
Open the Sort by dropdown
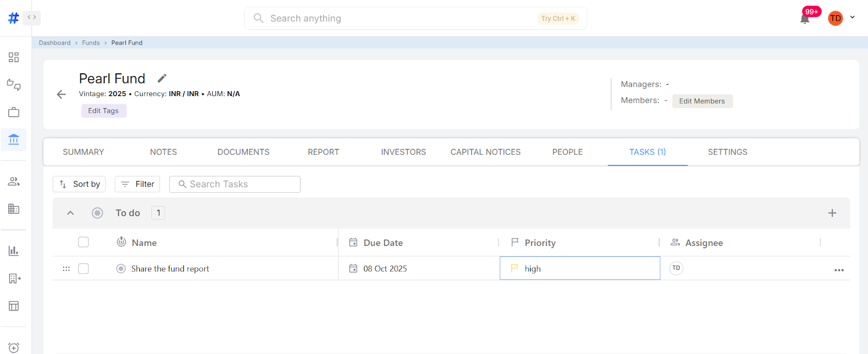79,184
